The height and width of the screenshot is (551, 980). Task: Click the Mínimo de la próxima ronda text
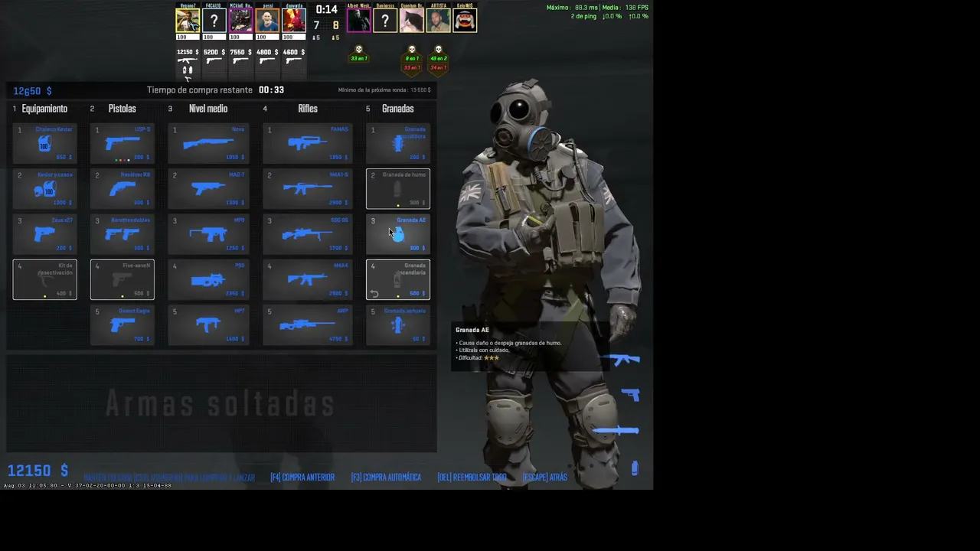click(384, 90)
